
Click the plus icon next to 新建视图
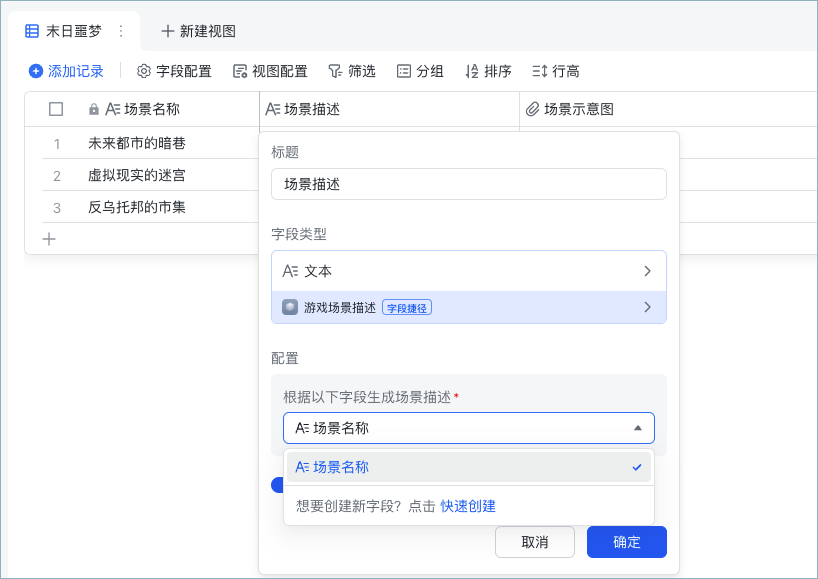point(167,31)
